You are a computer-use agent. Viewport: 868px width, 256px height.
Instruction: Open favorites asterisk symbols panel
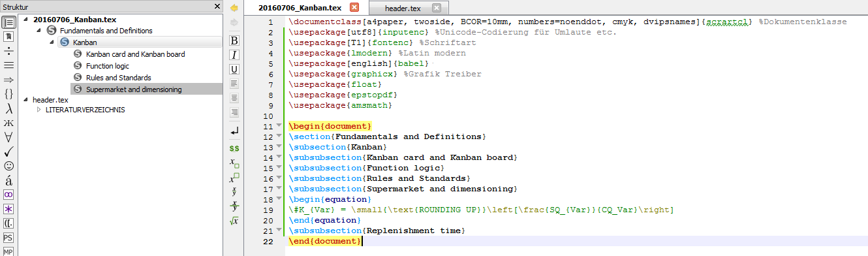click(x=9, y=209)
